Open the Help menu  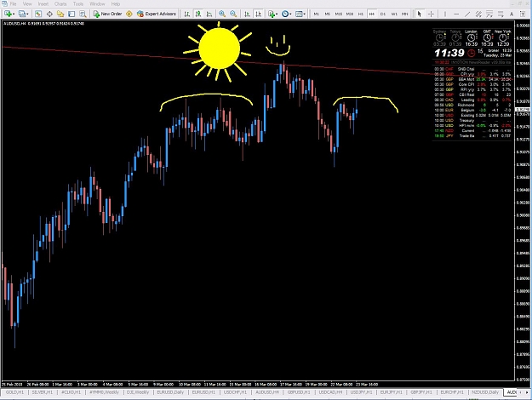116,4
